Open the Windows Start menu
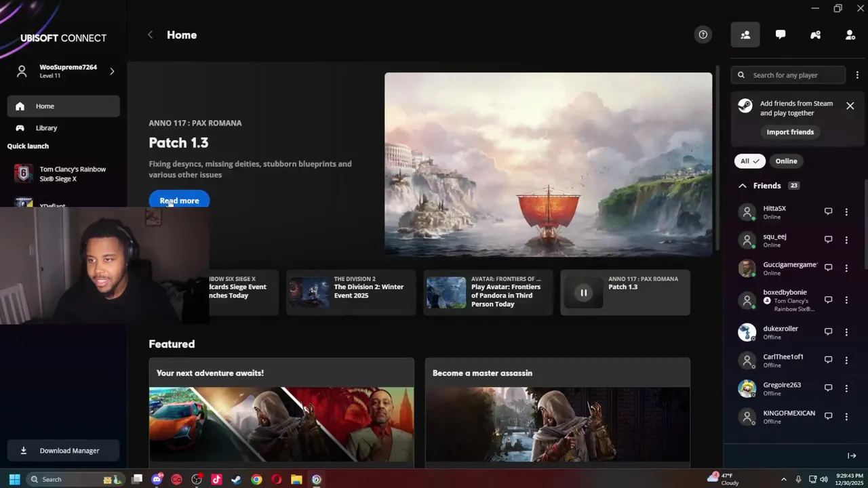This screenshot has width=868, height=488. tap(14, 479)
